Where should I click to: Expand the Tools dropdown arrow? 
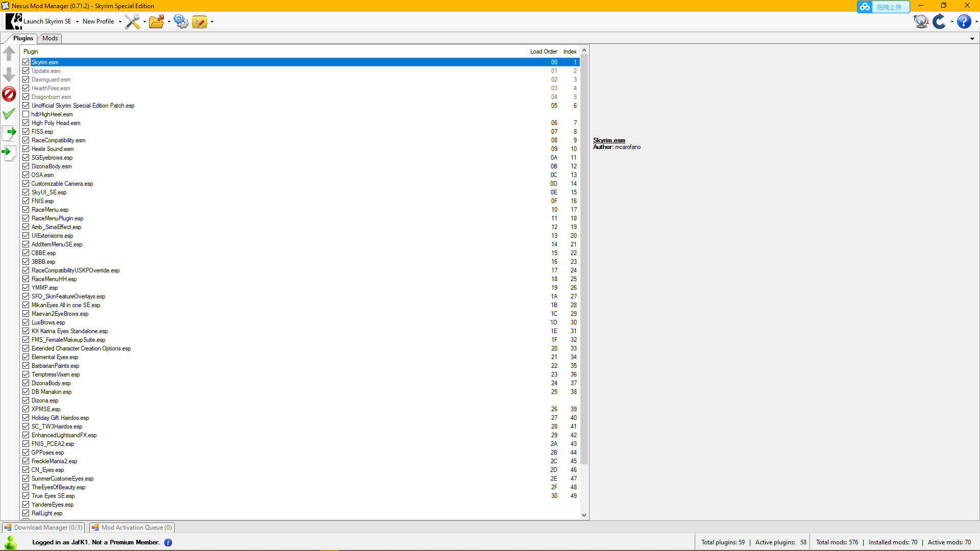tap(144, 21)
